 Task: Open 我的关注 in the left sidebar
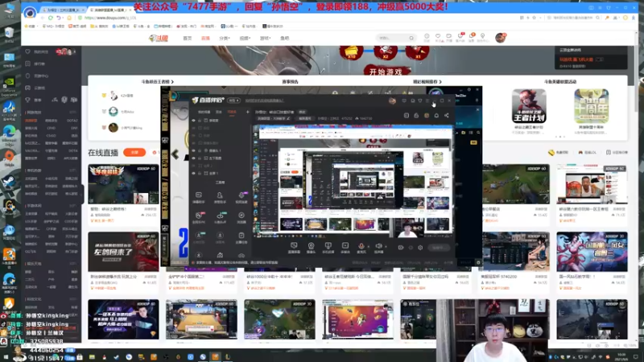[41, 51]
